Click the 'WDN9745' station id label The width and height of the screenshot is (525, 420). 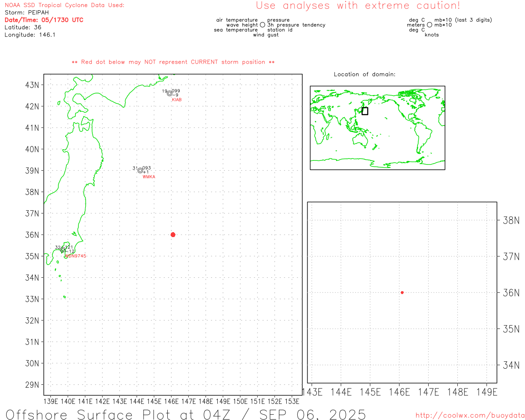76,256
